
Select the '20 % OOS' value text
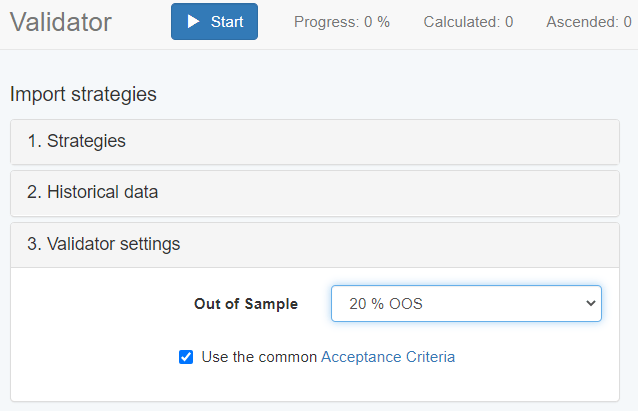[386, 304]
